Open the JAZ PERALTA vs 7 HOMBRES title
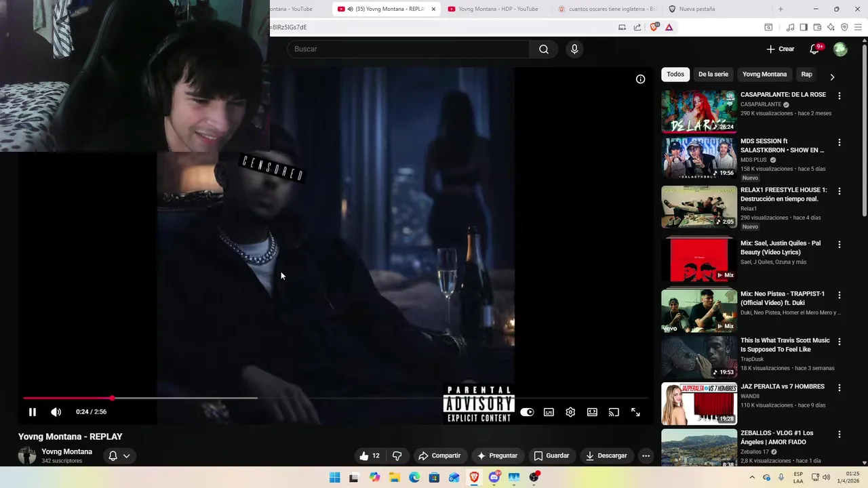 783,386
